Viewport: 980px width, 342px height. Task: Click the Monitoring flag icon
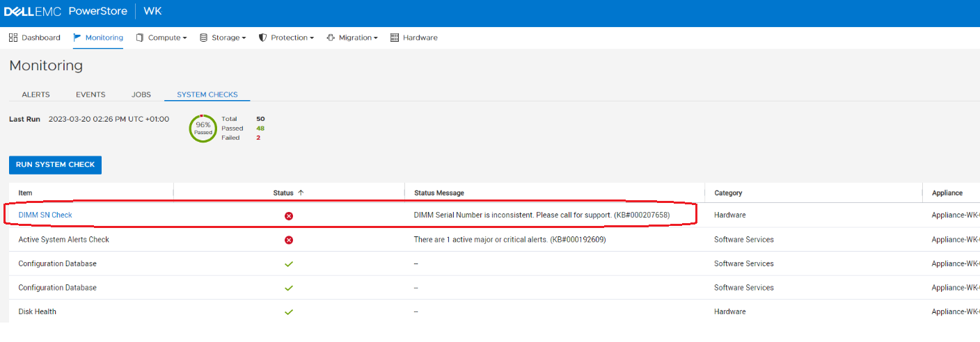tap(77, 38)
